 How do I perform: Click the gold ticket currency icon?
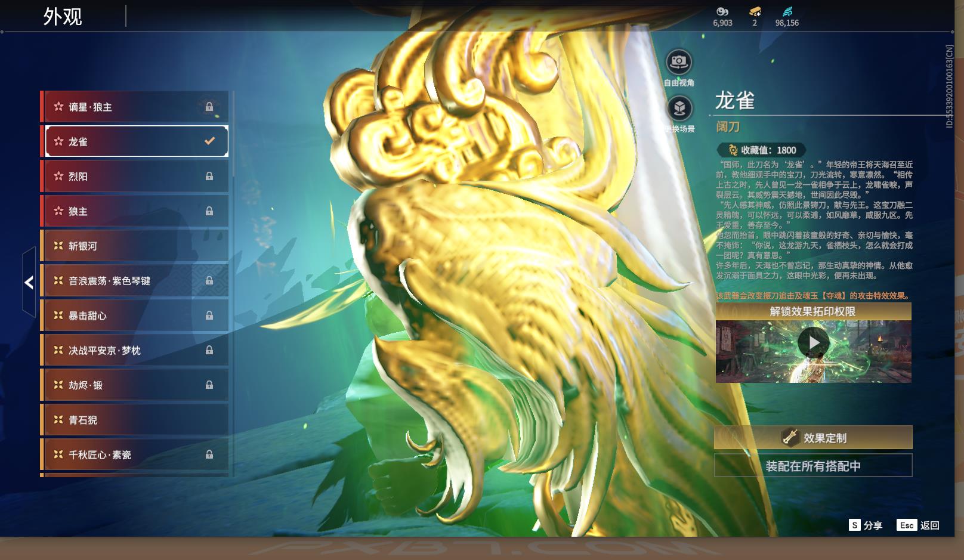755,11
